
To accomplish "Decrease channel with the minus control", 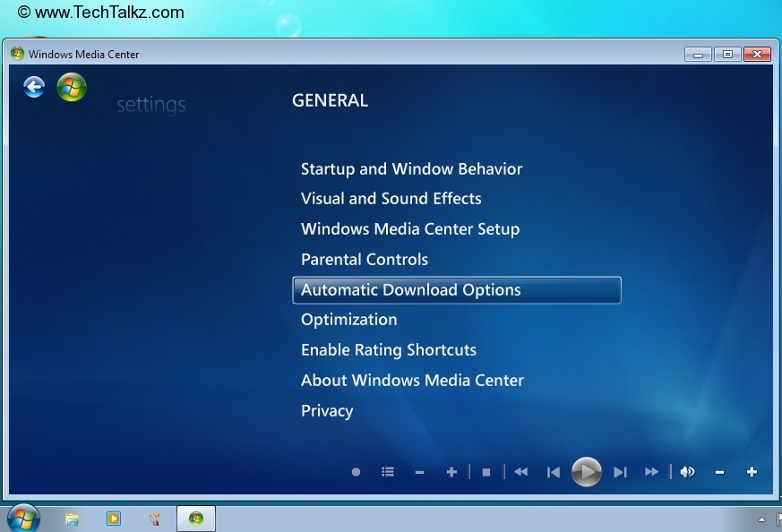I will click(x=419, y=471).
